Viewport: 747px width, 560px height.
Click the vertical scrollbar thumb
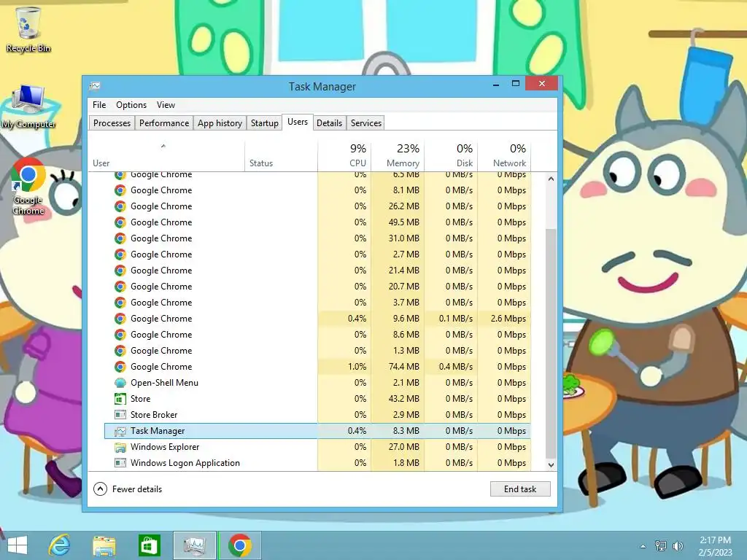pyautogui.click(x=551, y=343)
